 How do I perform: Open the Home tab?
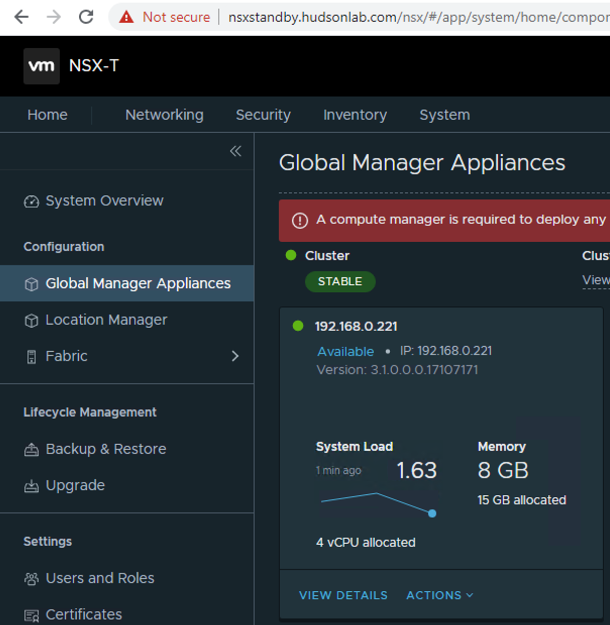[x=47, y=115]
